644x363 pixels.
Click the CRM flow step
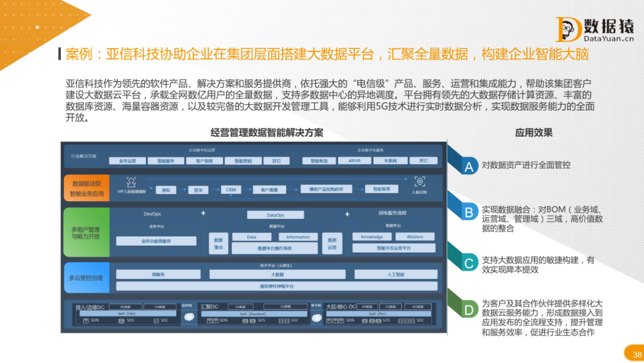tap(231, 189)
